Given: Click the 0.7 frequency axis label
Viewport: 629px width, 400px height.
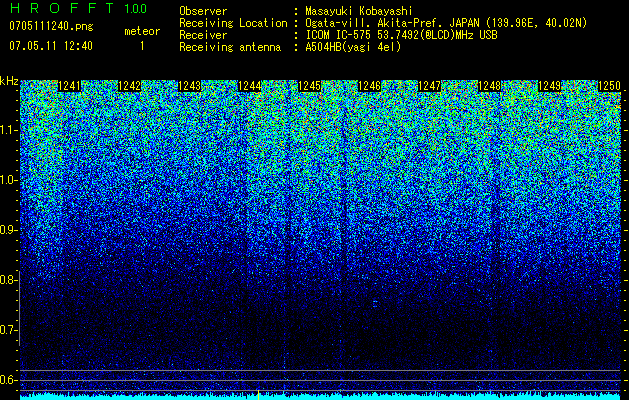Looking at the screenshot, I should pyautogui.click(x=8, y=330).
